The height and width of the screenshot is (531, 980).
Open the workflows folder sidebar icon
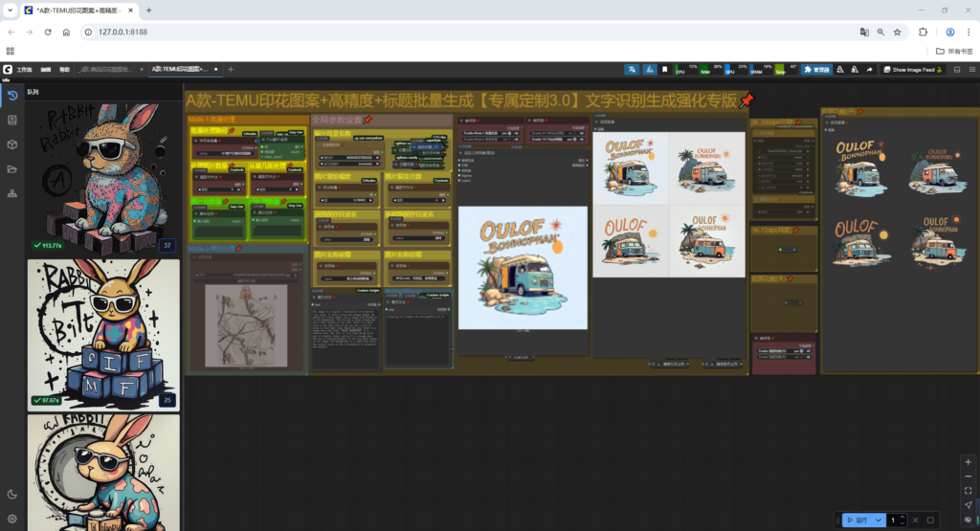coord(12,169)
